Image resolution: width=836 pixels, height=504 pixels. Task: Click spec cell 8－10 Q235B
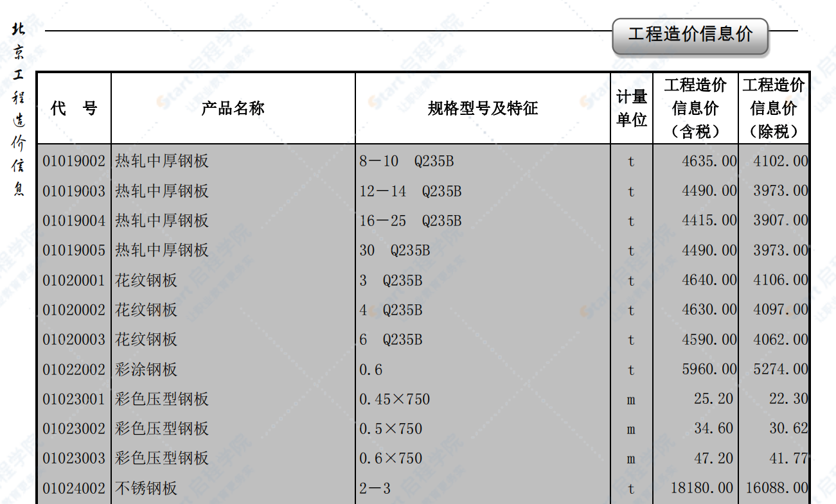coord(407,161)
